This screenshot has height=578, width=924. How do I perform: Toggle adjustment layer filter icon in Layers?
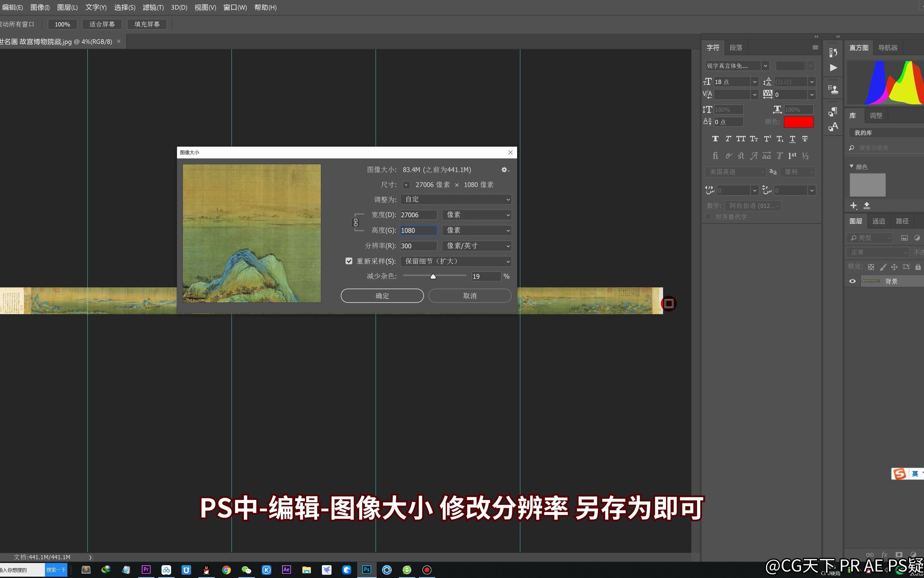[917, 238]
